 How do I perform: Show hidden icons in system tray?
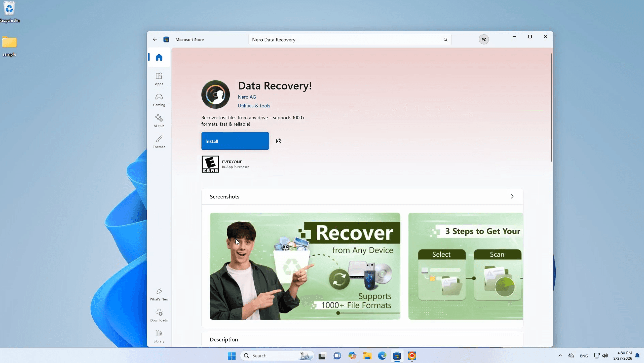click(560, 355)
